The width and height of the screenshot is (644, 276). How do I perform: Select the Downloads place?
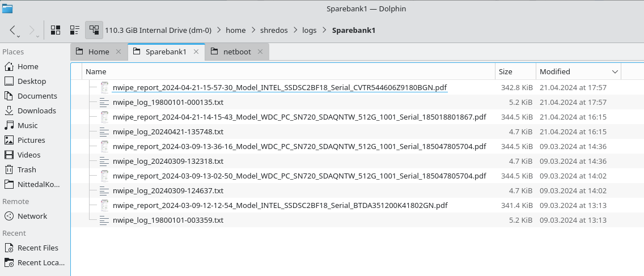(36, 111)
